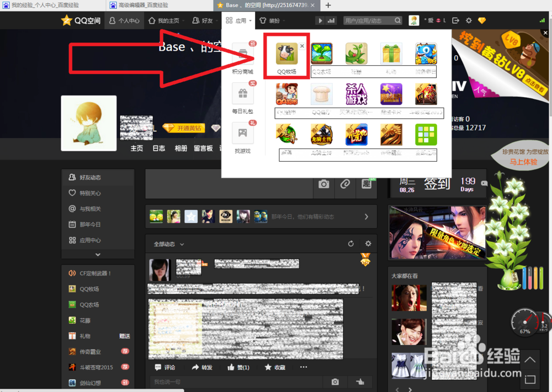Click the logout exit icon in top bar
The width and height of the screenshot is (552, 392).
click(x=455, y=20)
